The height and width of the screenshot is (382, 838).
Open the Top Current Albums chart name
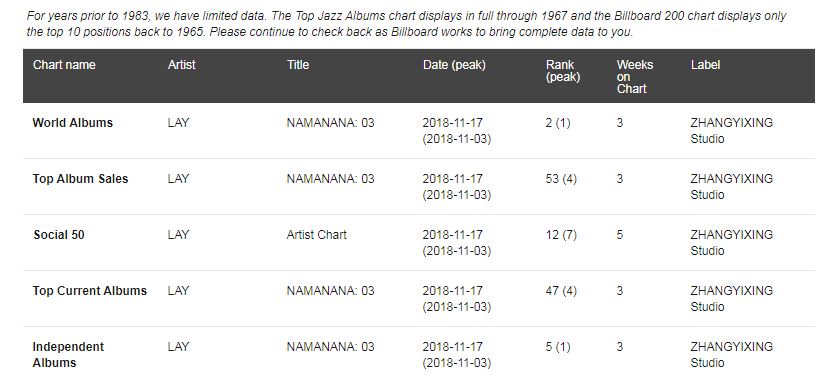(89, 291)
